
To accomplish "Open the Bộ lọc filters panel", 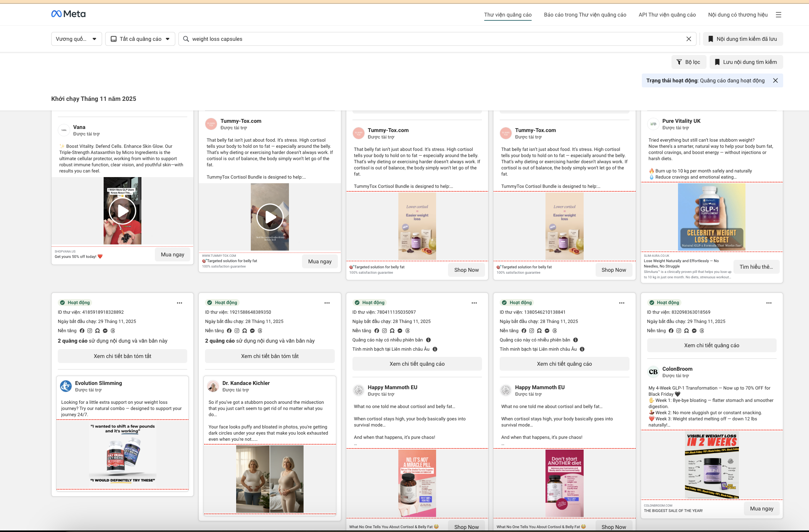I will pyautogui.click(x=688, y=62).
